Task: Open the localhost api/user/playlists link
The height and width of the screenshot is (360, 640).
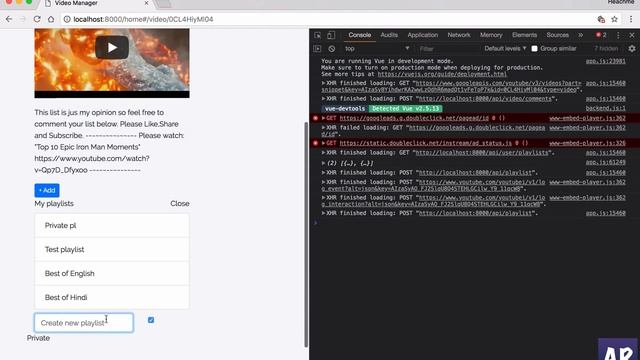Action: pyautogui.click(x=482, y=153)
